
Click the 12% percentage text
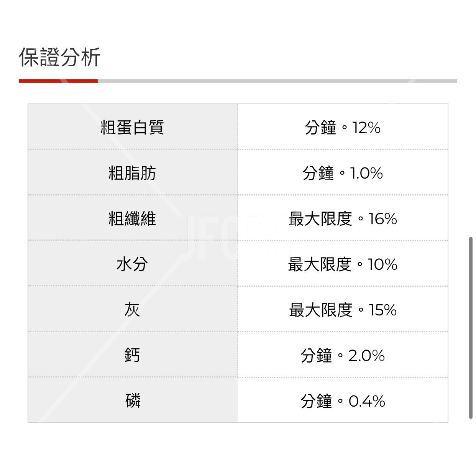click(x=366, y=128)
